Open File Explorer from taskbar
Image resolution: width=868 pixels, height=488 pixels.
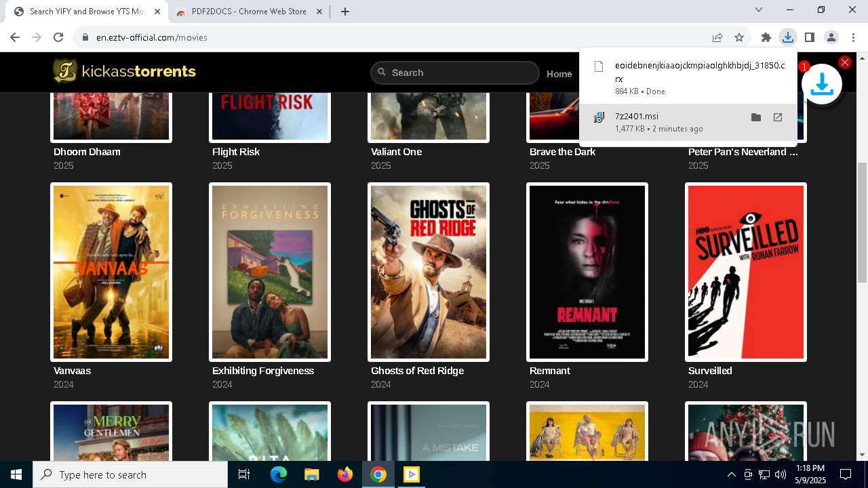311,474
